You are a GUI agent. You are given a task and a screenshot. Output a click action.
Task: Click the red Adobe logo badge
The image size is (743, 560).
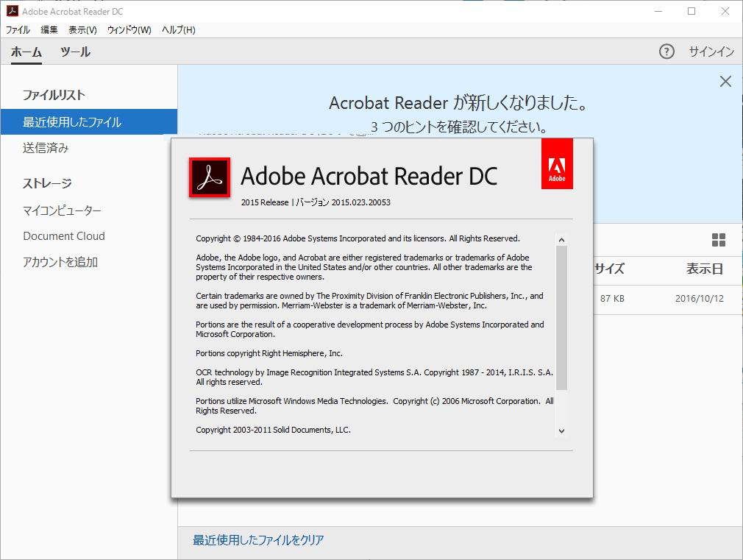pyautogui.click(x=557, y=163)
